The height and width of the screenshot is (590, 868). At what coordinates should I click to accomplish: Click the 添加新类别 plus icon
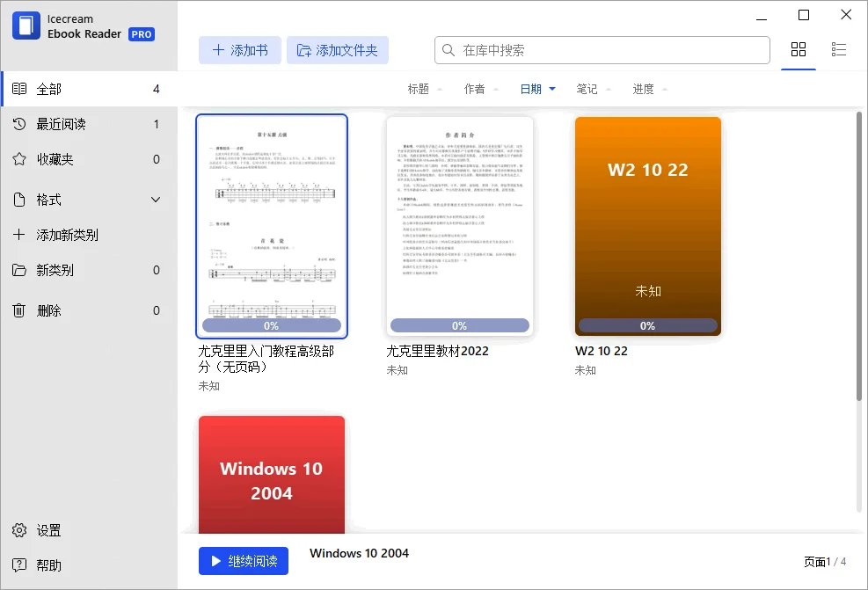click(x=19, y=235)
